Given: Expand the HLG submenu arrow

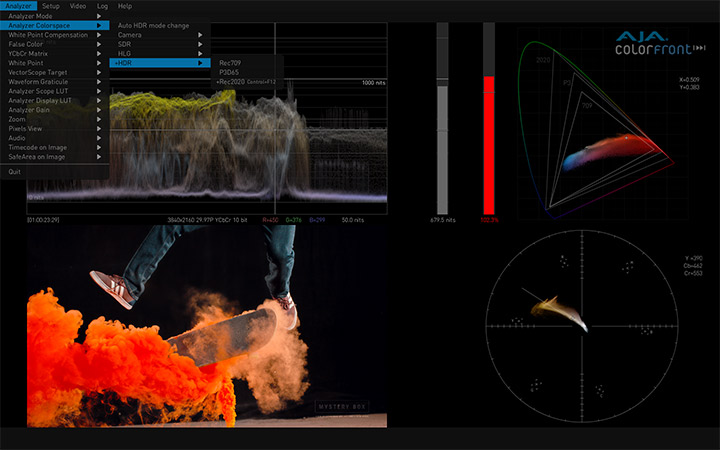Looking at the screenshot, I should click(x=201, y=53).
